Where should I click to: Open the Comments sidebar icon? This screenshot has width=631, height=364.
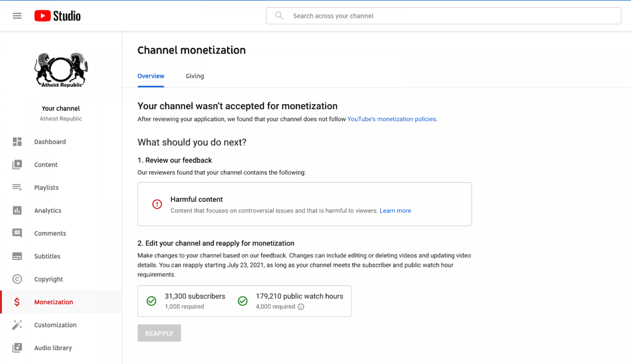pos(17,233)
